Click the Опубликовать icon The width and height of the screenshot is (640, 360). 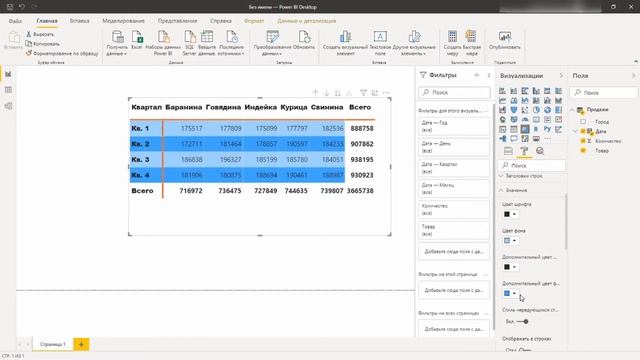(x=505, y=40)
